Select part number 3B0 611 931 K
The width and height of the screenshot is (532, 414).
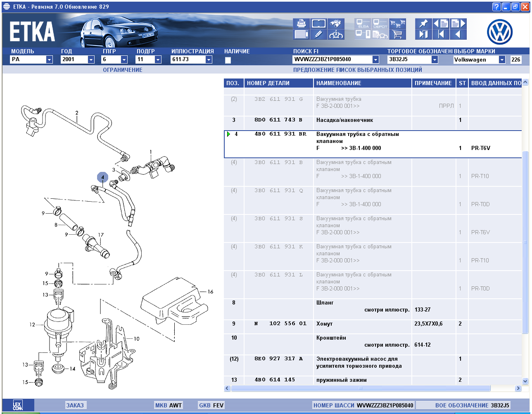[278, 247]
